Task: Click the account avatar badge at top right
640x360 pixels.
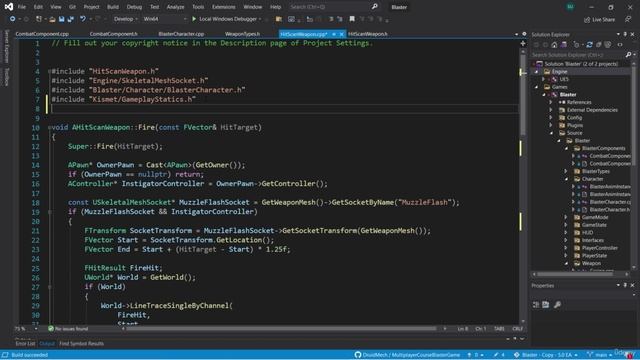Action: pyautogui.click(x=570, y=7)
